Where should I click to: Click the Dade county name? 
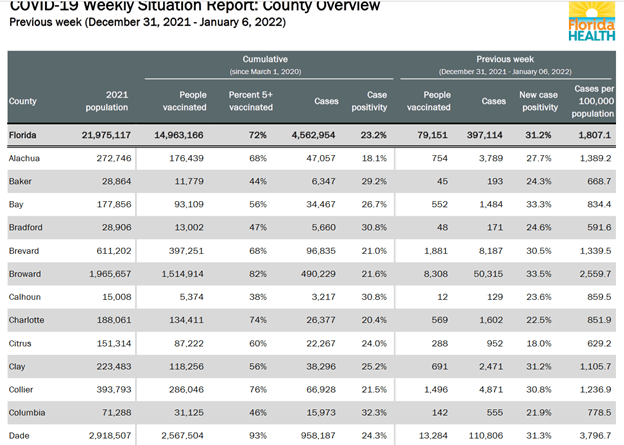[19, 437]
